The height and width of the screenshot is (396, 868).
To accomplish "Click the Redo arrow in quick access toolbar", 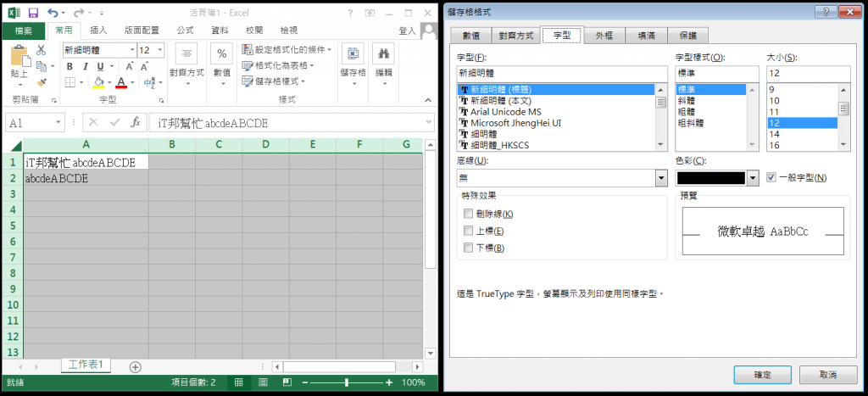I will click(x=79, y=12).
